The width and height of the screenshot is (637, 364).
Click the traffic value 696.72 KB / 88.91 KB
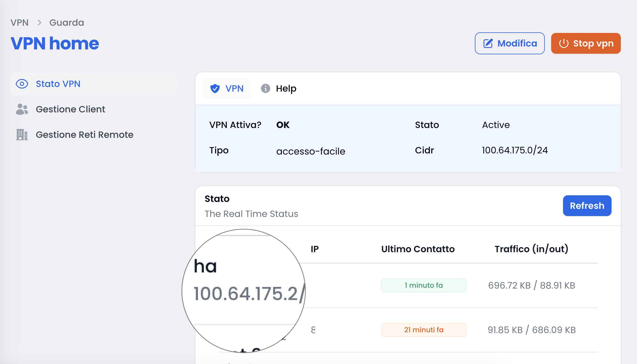coord(532,285)
